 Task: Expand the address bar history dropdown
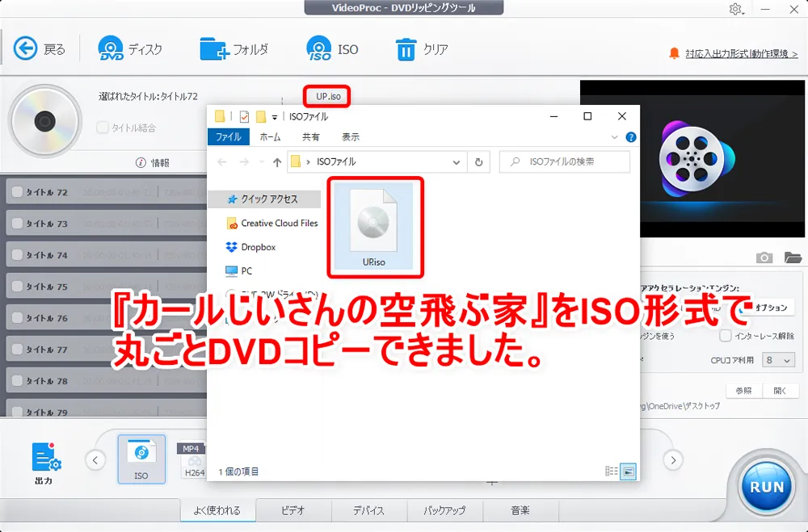[x=456, y=162]
